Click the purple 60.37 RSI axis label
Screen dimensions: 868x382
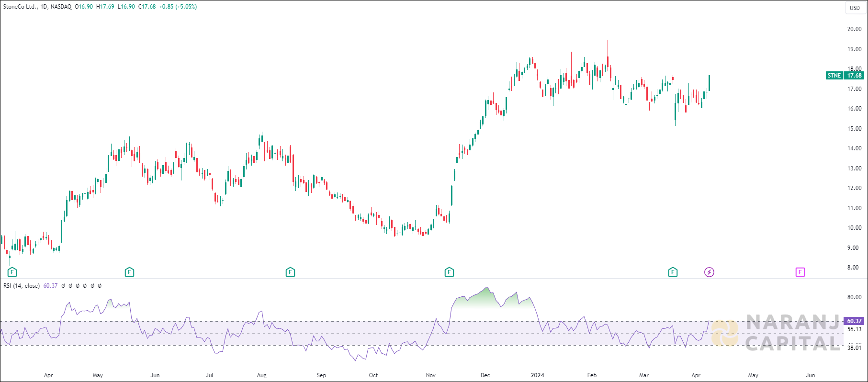click(854, 321)
